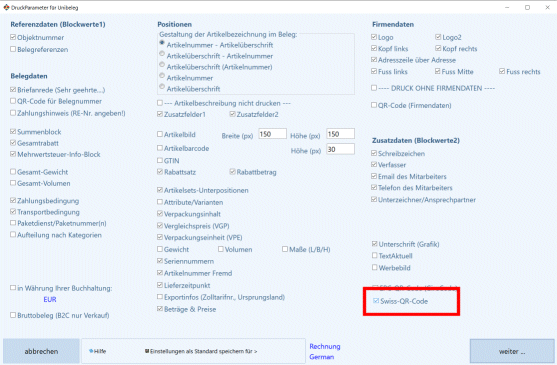This screenshot has width=557, height=365.
Task: Select Artikelüberschrift - Artikelnummer radio option
Action: coord(162,54)
